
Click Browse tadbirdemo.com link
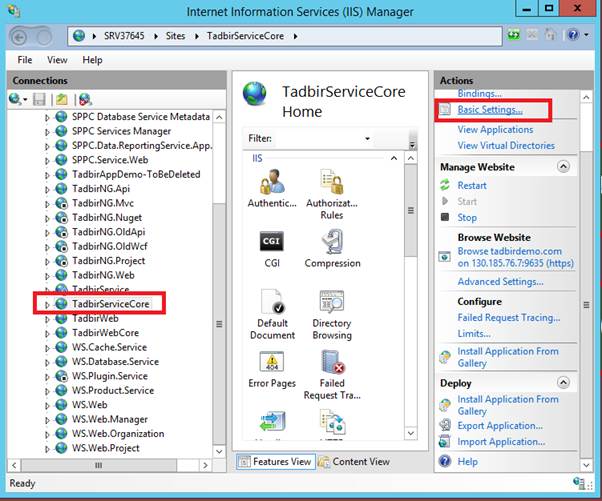click(516, 257)
